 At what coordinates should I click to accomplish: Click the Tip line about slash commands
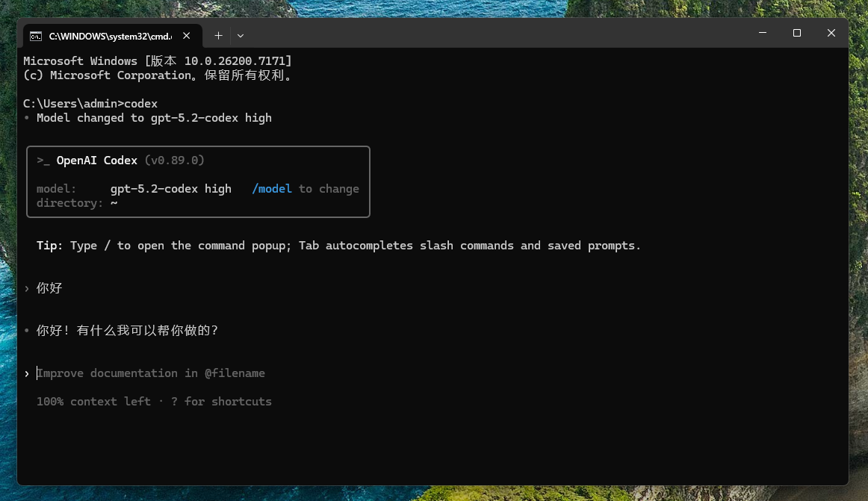click(x=338, y=246)
